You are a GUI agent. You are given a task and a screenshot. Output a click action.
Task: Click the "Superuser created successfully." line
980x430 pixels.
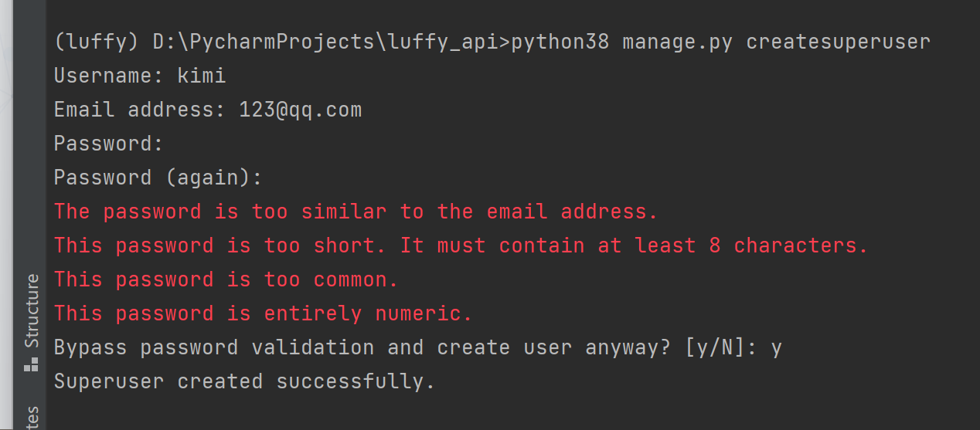click(244, 381)
